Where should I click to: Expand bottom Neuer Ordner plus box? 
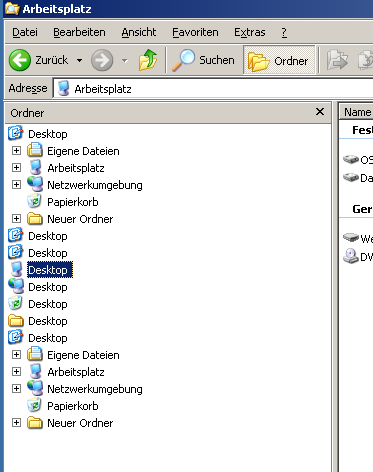point(16,423)
